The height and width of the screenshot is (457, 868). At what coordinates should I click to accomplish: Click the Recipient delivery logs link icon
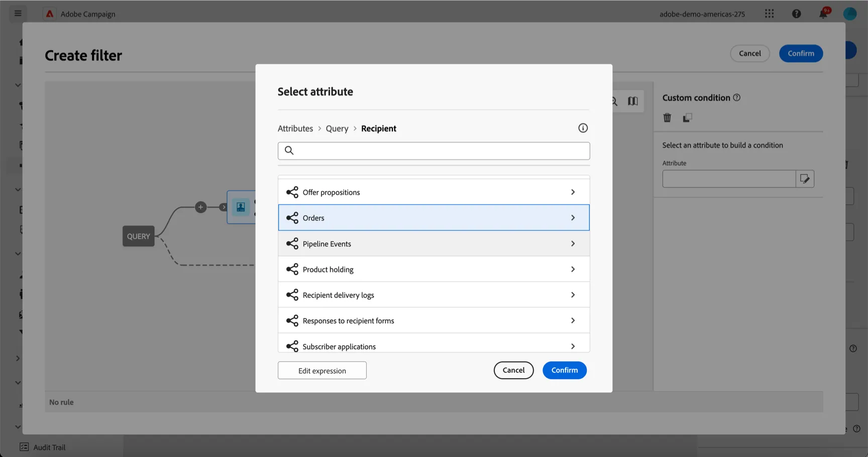[x=292, y=295]
